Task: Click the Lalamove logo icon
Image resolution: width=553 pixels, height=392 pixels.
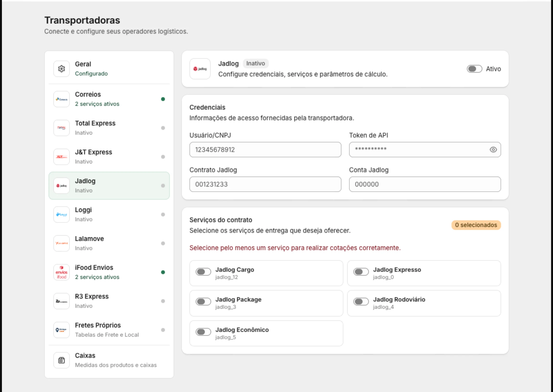Action: (62, 243)
